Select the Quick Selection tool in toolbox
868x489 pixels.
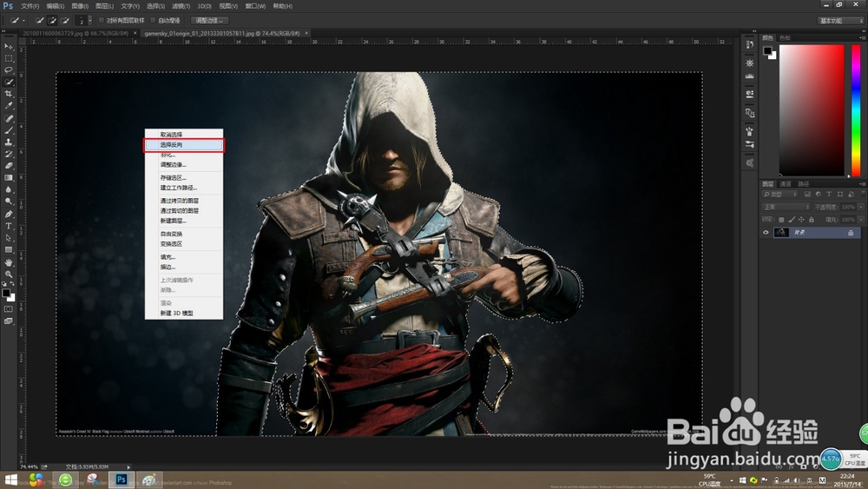pyautogui.click(x=9, y=82)
